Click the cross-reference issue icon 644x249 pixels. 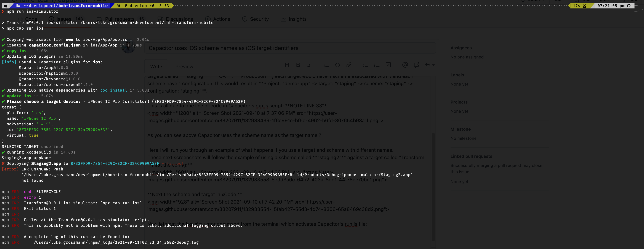(416, 65)
